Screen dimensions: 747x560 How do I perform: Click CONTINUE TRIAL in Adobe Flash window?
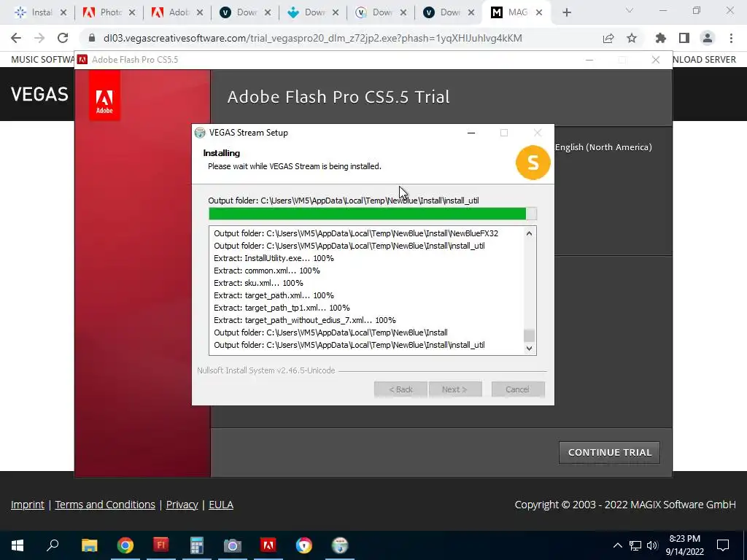click(609, 452)
